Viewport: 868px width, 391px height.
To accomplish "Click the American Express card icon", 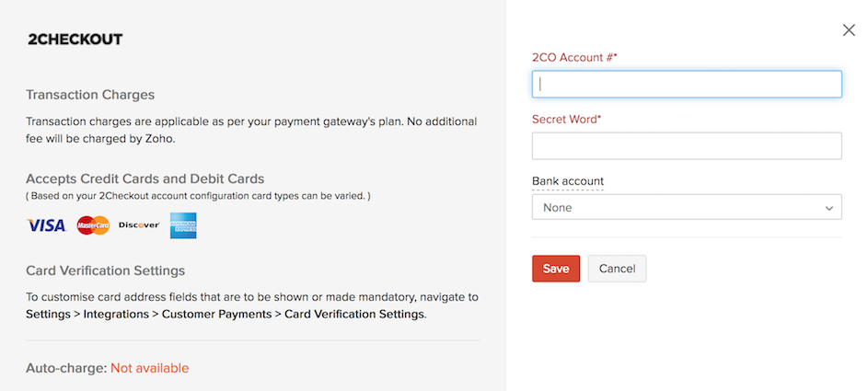I will [x=183, y=225].
